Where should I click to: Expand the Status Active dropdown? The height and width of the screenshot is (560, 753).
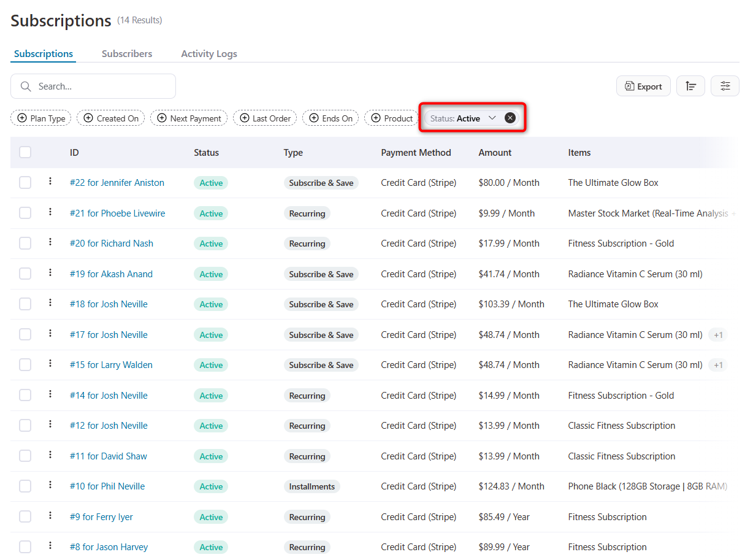(492, 118)
